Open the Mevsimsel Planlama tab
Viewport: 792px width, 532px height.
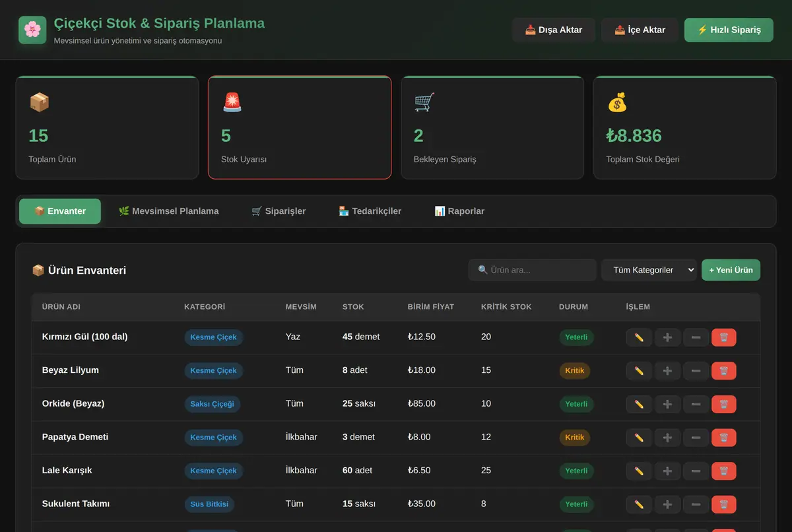pos(169,211)
